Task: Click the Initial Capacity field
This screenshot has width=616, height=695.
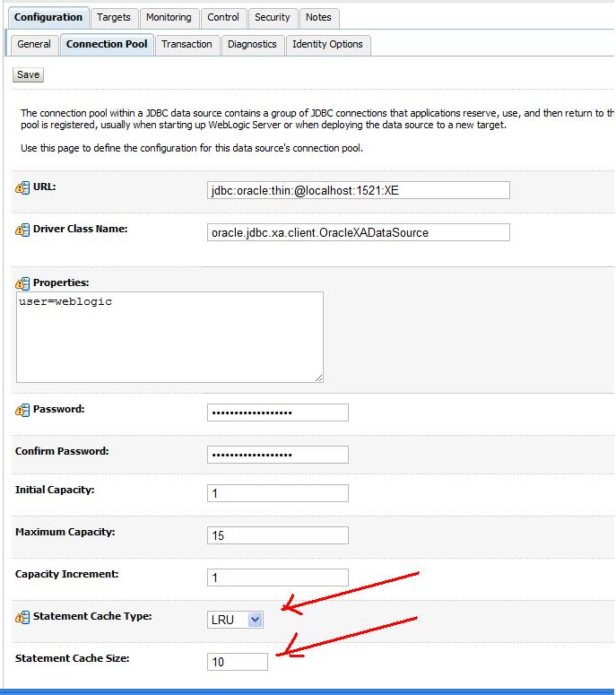Action: click(278, 493)
